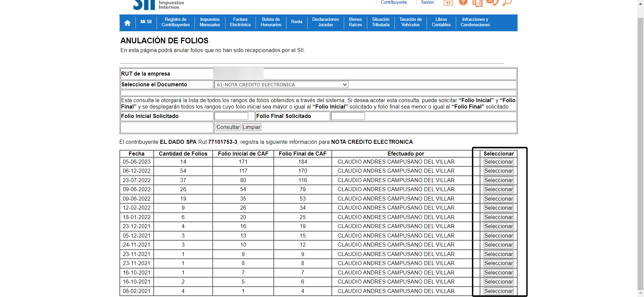The width and height of the screenshot is (644, 297).
Task: Click Seleccionar for folio 7 row
Action: tap(498, 273)
